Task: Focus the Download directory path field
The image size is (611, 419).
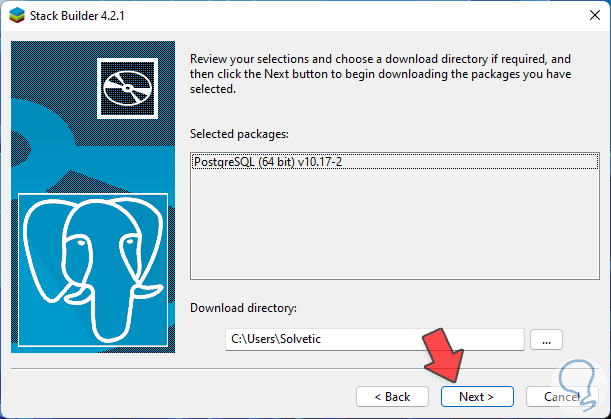Action: (374, 340)
